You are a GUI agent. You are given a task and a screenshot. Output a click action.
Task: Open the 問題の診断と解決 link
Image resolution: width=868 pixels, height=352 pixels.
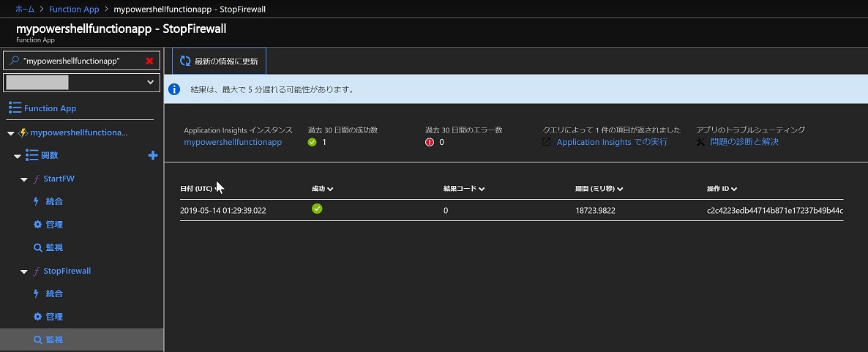click(744, 142)
